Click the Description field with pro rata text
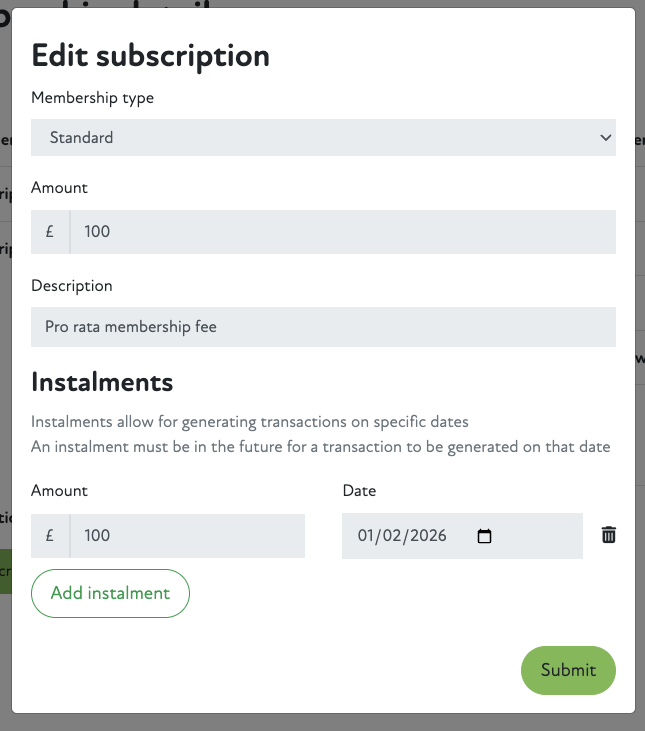645x731 pixels. [322, 326]
